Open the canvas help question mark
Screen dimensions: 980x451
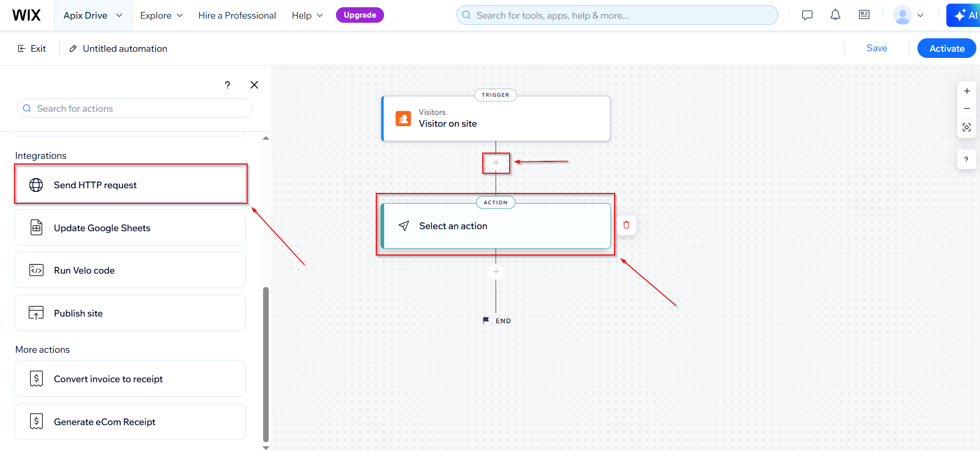click(x=967, y=159)
